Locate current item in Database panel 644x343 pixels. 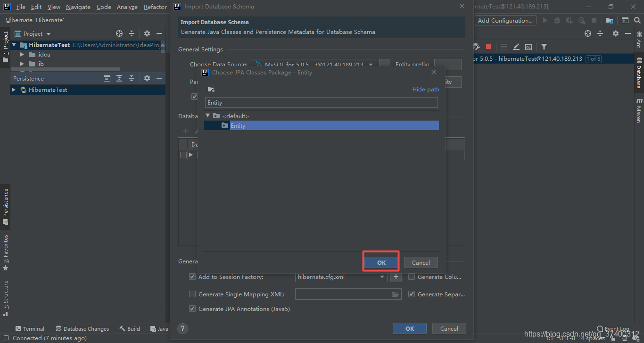pos(588,33)
